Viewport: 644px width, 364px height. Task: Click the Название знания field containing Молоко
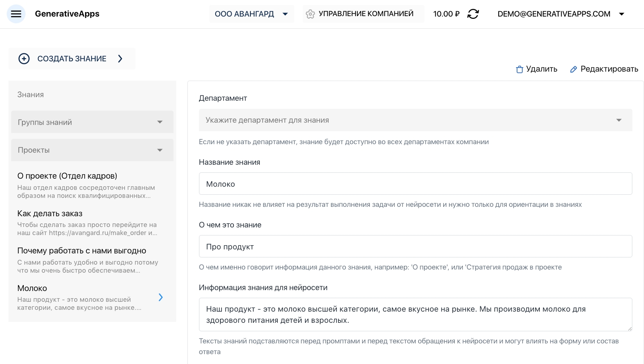415,184
